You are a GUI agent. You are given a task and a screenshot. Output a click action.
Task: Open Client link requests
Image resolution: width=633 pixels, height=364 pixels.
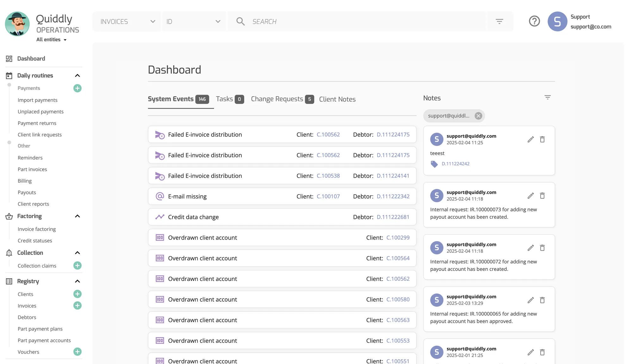(x=40, y=135)
